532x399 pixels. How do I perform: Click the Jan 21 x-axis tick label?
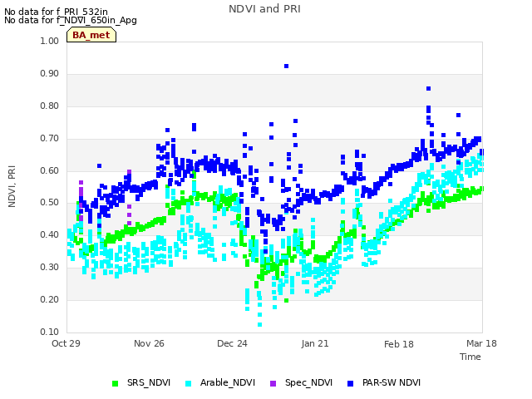315,343
